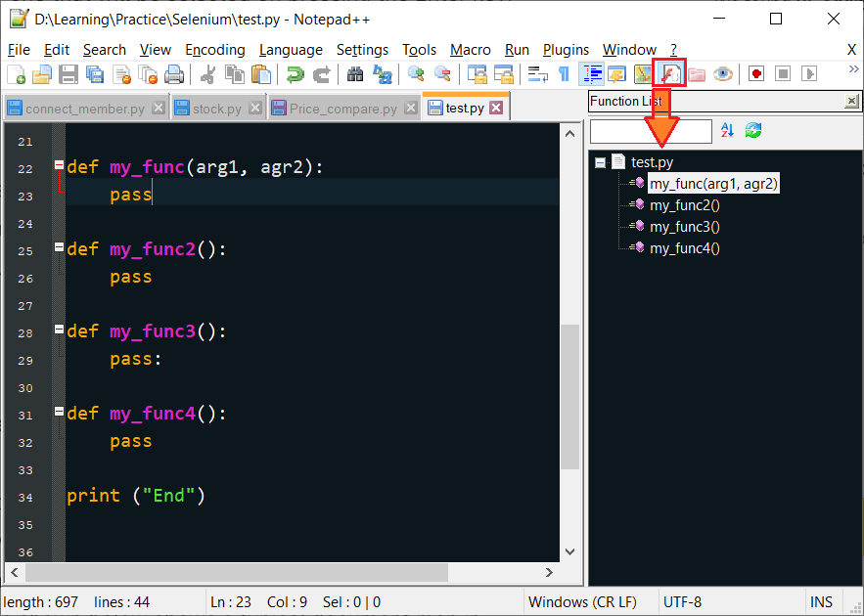
Task: Click the Close file toolbar icon
Action: [121, 73]
